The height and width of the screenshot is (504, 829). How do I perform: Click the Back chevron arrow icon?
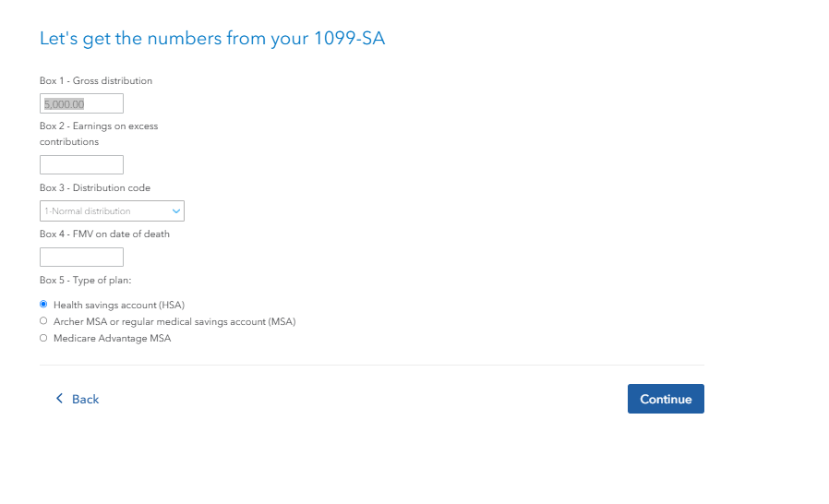(x=59, y=398)
